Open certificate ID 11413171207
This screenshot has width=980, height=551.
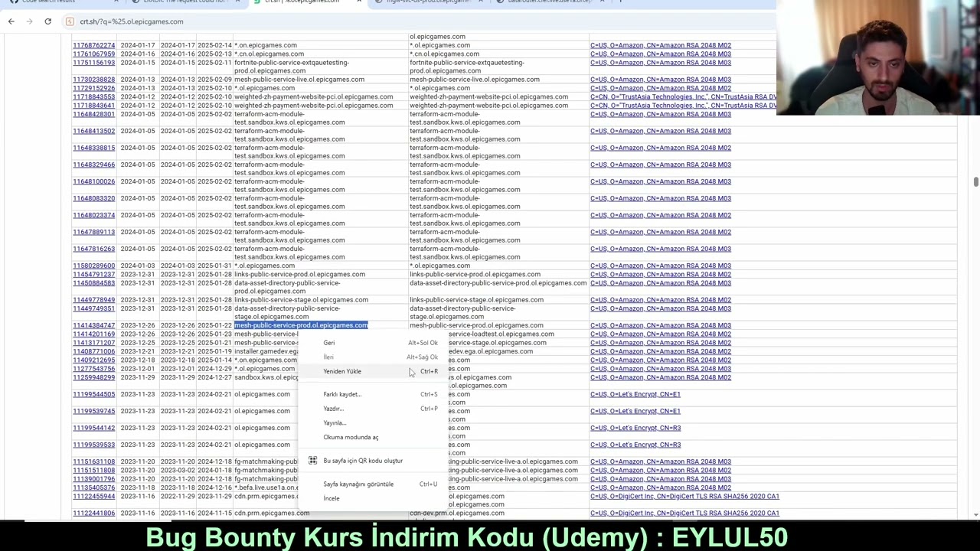(94, 343)
